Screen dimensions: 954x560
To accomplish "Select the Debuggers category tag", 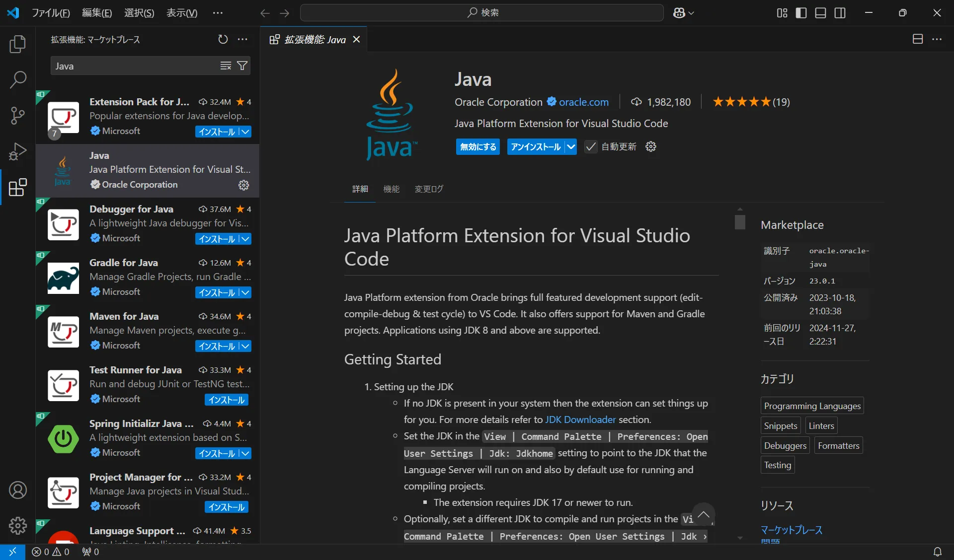I will (785, 445).
